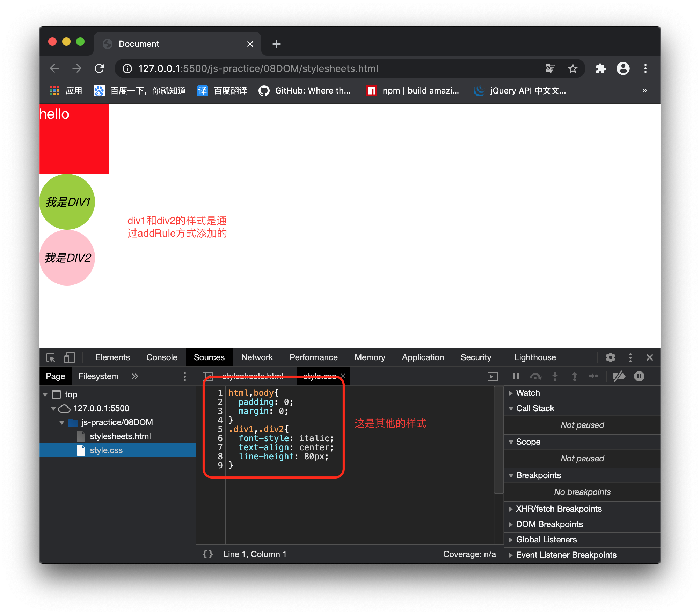This screenshot has width=700, height=615.
Task: Expand Event Listener Breakpoints section
Action: pos(566,555)
